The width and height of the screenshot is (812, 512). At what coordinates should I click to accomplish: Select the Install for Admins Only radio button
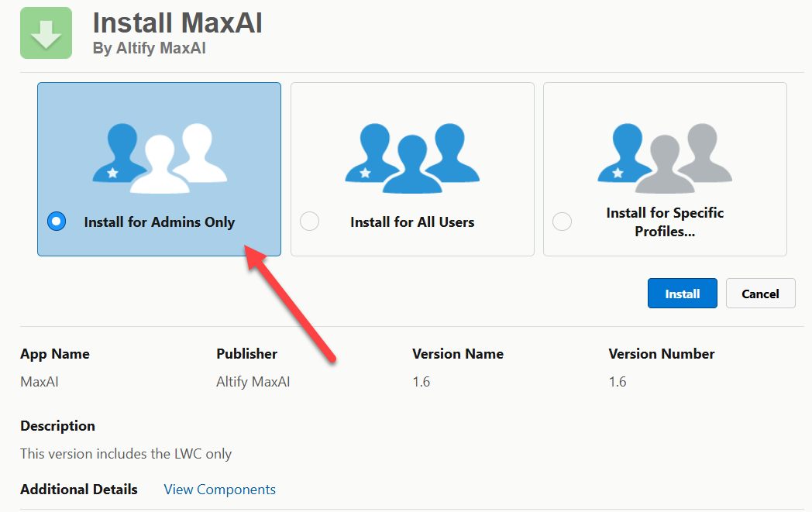pos(57,222)
